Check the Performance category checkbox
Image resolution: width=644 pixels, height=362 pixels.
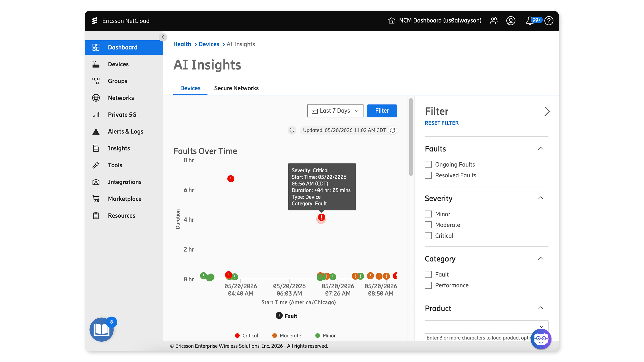tap(428, 285)
